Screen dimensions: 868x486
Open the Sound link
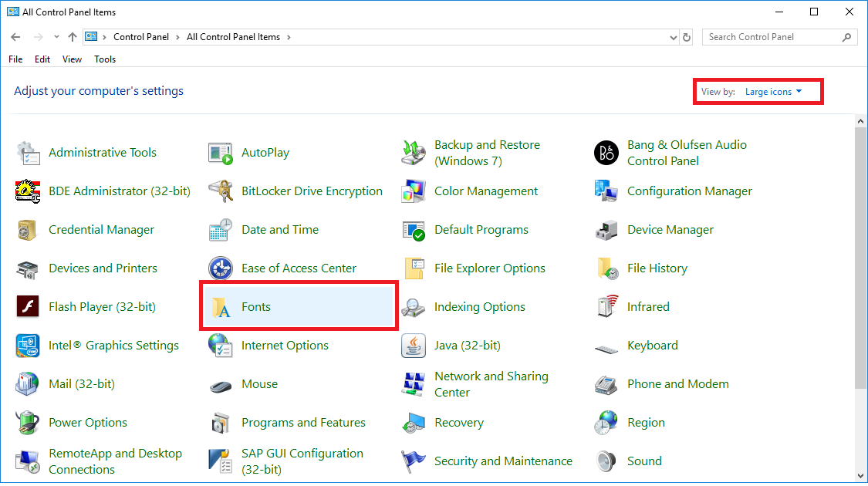tap(644, 461)
